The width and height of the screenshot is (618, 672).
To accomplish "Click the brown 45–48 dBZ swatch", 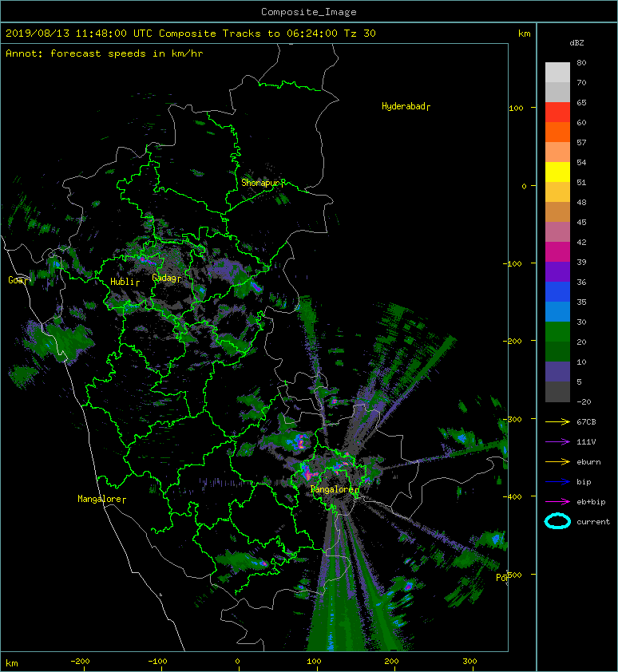I will click(557, 211).
